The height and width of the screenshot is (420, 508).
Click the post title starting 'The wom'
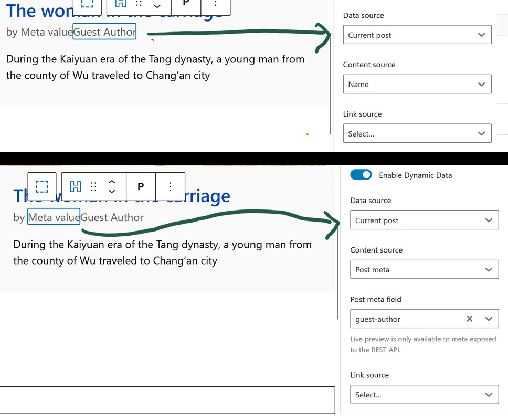(x=115, y=10)
